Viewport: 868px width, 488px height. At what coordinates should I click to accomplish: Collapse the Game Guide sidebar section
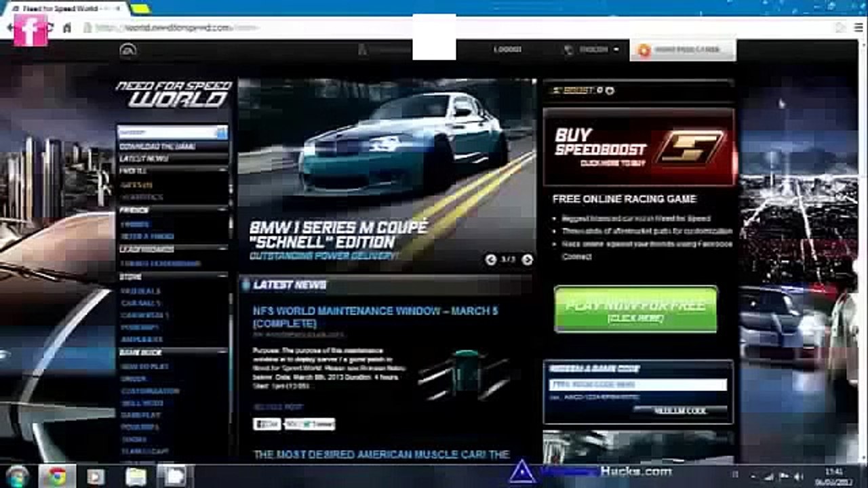coord(222,352)
